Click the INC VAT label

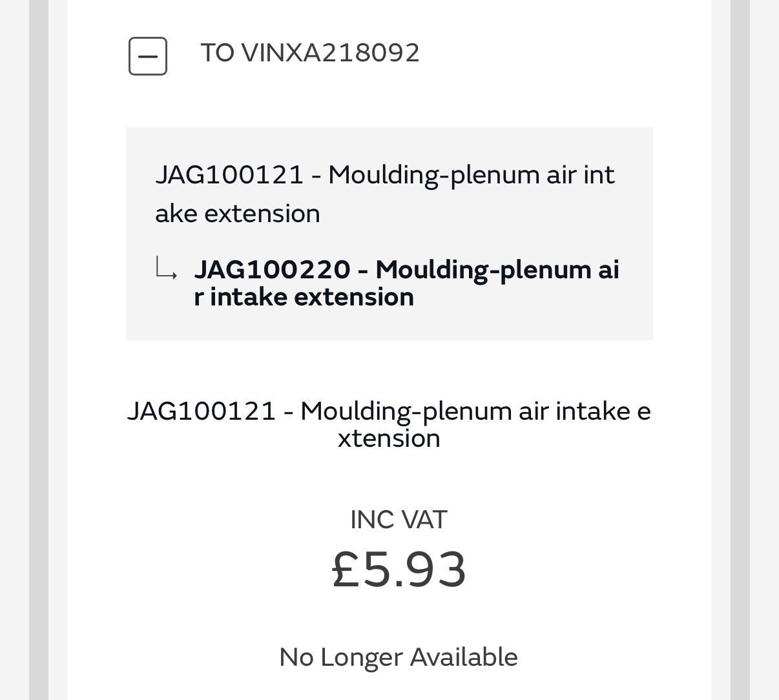(x=398, y=520)
